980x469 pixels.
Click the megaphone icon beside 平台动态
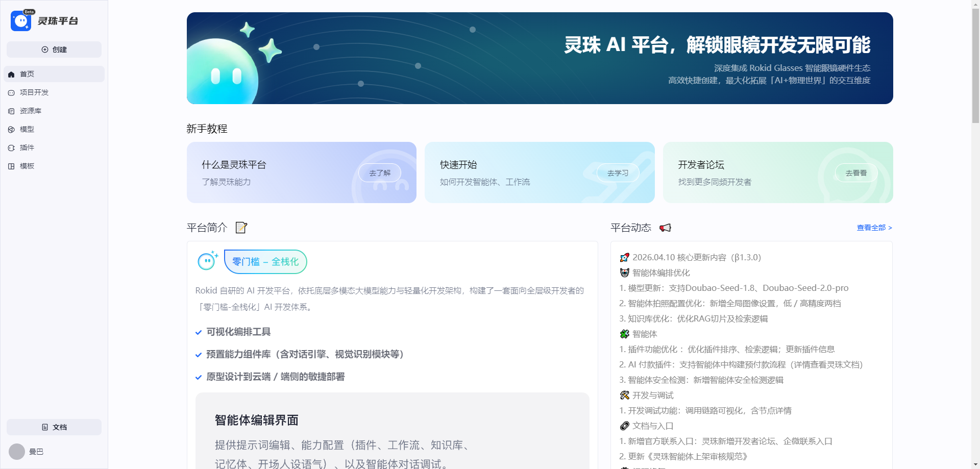tap(665, 228)
